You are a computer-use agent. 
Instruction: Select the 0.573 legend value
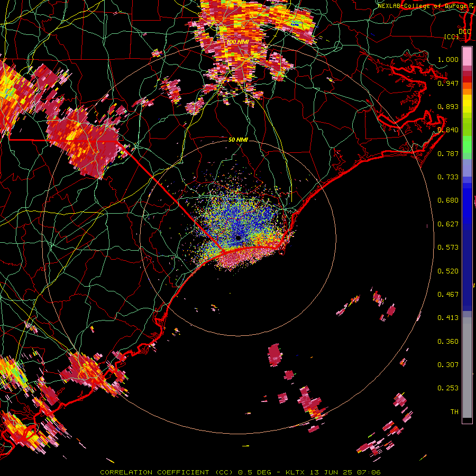pyautogui.click(x=448, y=248)
